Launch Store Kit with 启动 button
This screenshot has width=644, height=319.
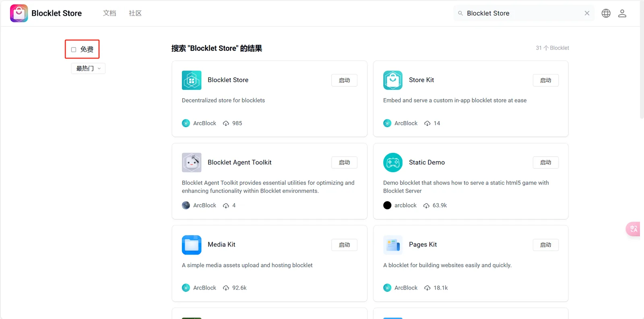tap(546, 80)
